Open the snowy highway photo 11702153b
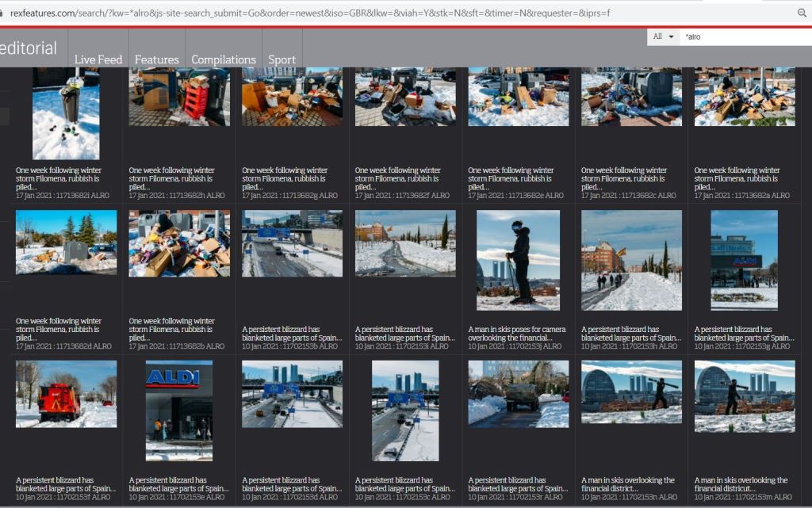This screenshot has height=508, width=812. [x=292, y=243]
